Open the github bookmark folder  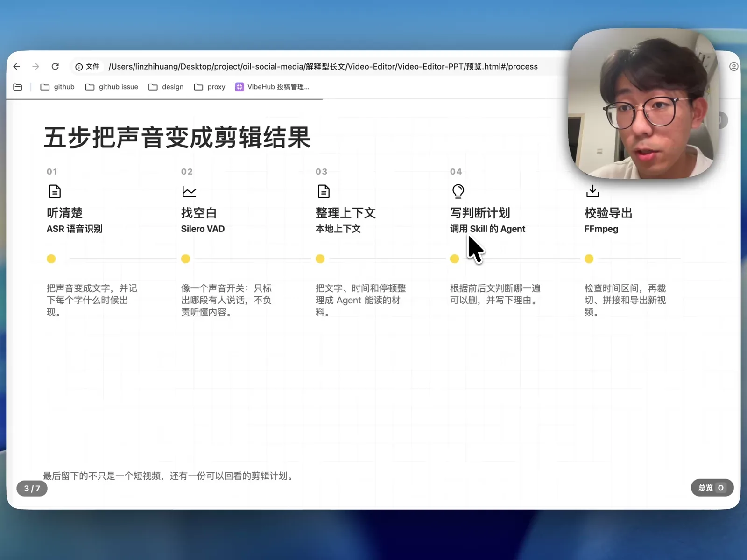click(x=57, y=87)
